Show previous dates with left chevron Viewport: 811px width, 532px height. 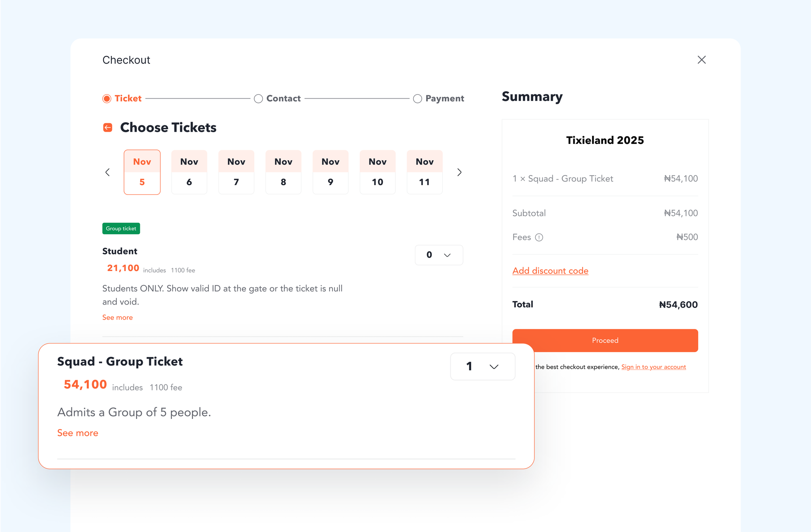point(107,172)
